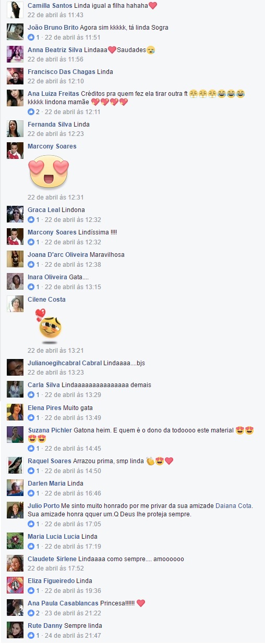Open Suzana Pichler's avatar thumbnail
The image size is (265, 644).
click(15, 435)
